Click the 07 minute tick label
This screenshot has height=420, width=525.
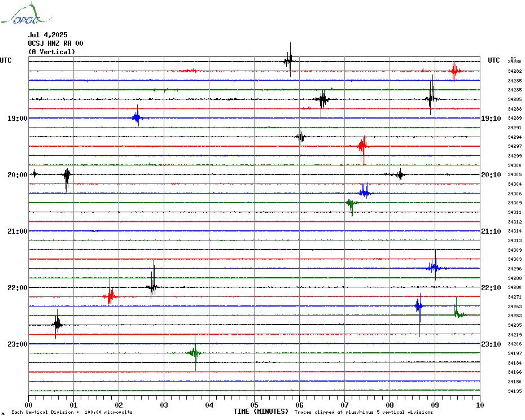345,405
